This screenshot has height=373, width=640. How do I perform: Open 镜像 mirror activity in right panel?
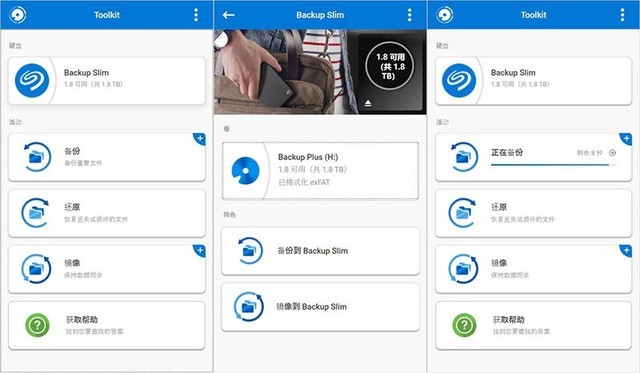(533, 269)
